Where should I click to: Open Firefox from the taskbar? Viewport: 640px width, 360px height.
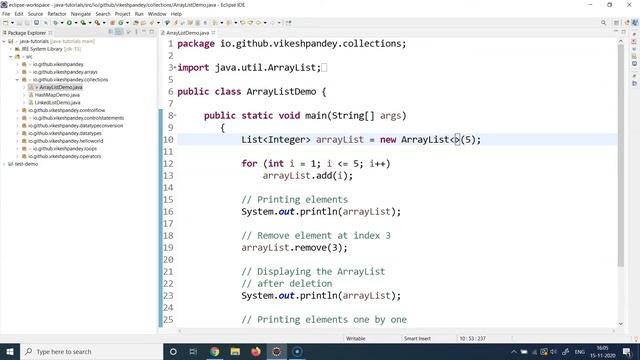[256, 351]
